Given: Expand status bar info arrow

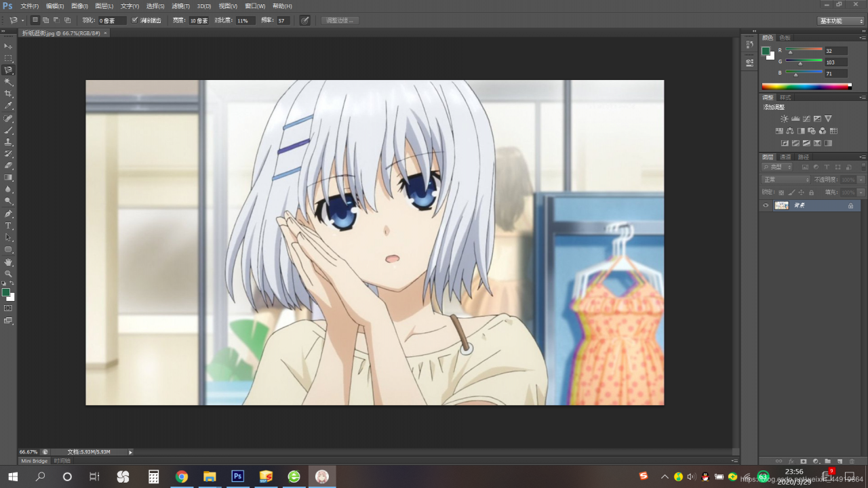Looking at the screenshot, I should tap(130, 452).
